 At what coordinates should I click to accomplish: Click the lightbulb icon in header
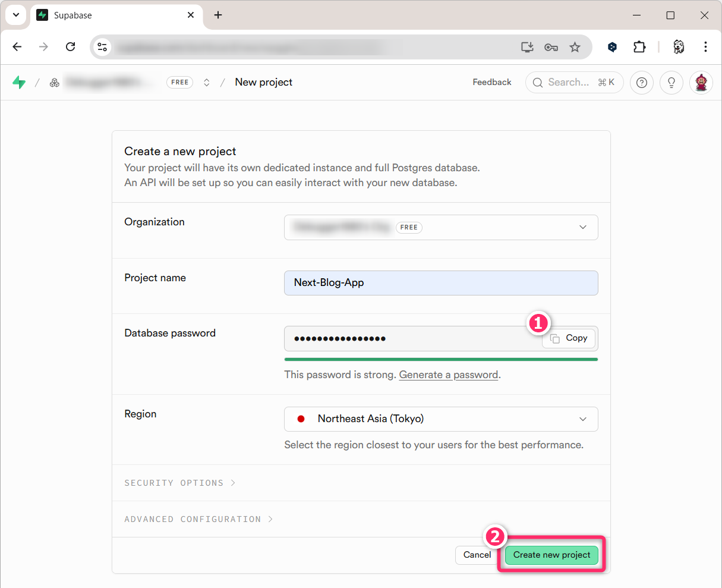(671, 83)
